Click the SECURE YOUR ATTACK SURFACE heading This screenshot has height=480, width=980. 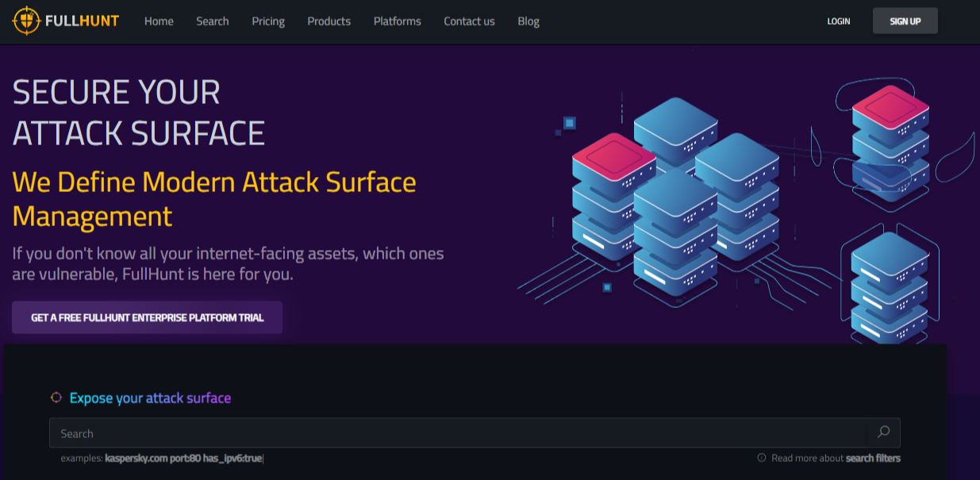tap(139, 112)
